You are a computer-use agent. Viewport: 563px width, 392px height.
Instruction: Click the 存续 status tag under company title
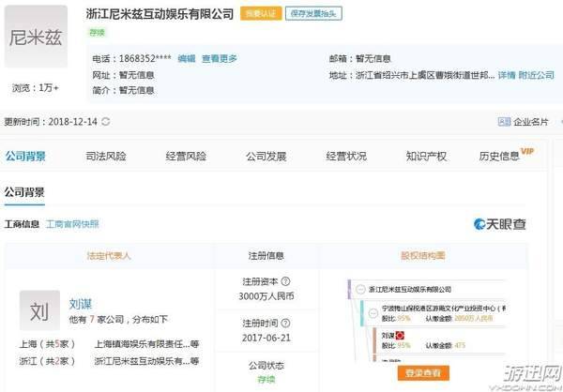(x=97, y=33)
